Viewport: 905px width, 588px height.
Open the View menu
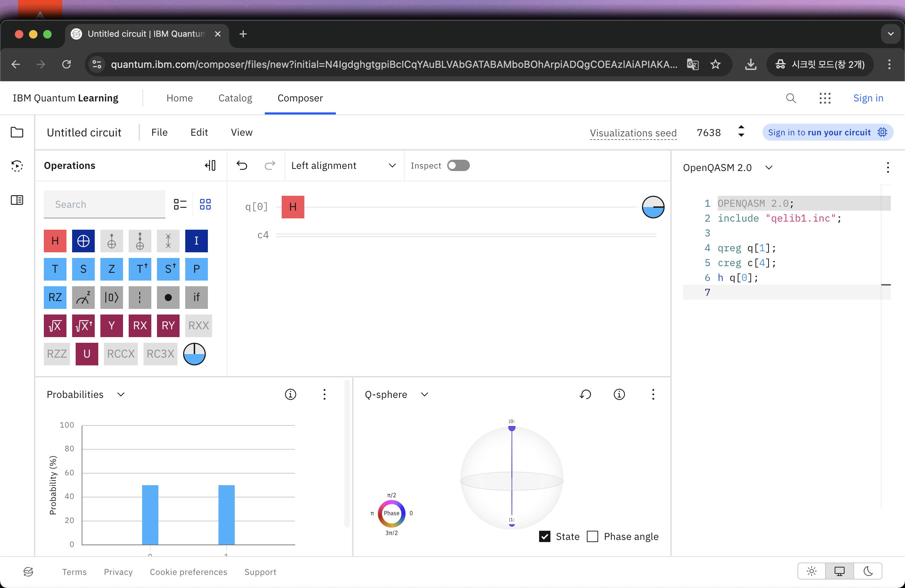tap(241, 132)
